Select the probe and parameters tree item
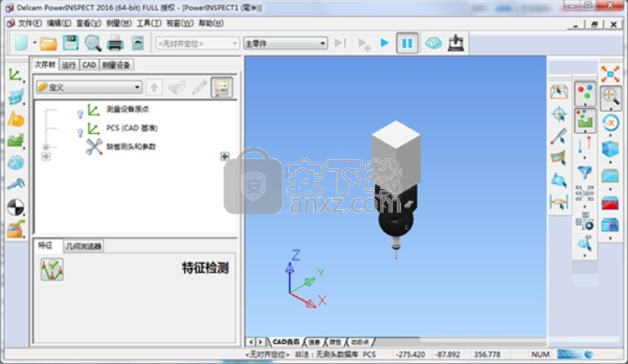 click(x=131, y=146)
